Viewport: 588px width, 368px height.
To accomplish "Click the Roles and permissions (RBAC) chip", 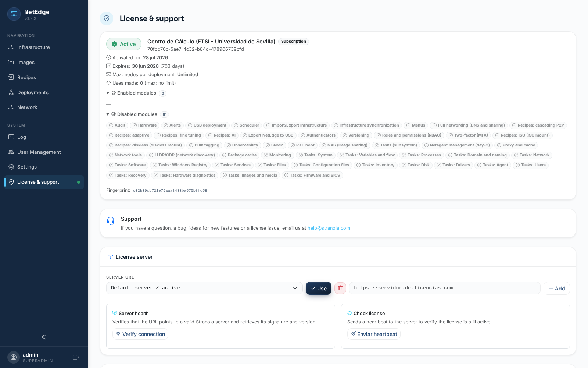I will 409,135.
